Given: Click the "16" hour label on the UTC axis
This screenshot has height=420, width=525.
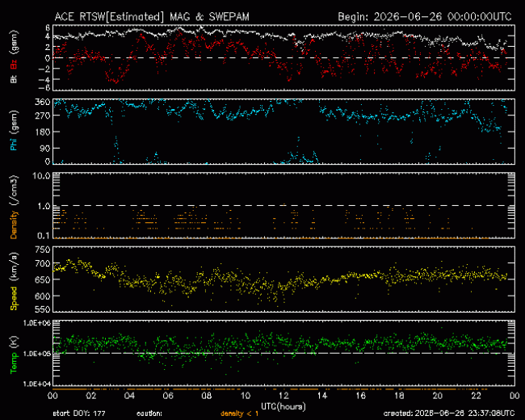Looking at the screenshot, I should (x=360, y=396).
